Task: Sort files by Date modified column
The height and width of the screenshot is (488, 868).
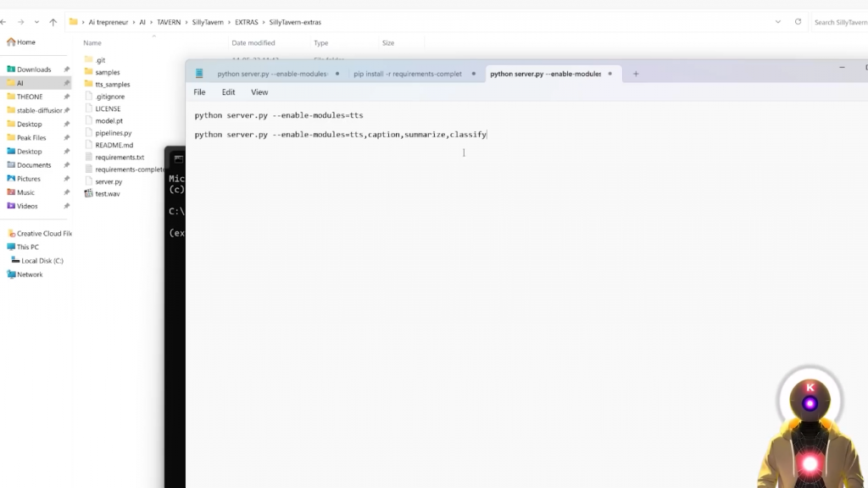Action: (x=253, y=42)
